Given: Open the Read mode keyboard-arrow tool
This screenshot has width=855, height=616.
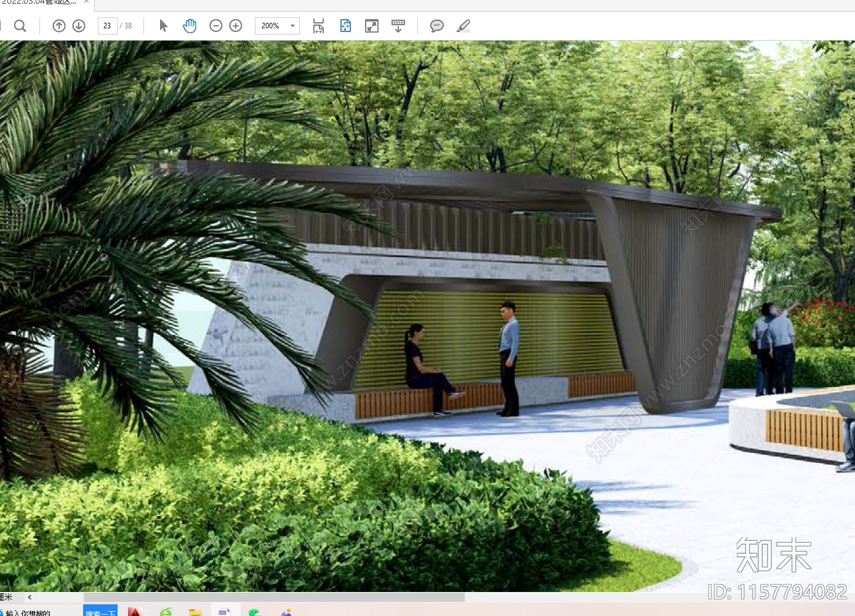Looking at the screenshot, I should (398, 26).
